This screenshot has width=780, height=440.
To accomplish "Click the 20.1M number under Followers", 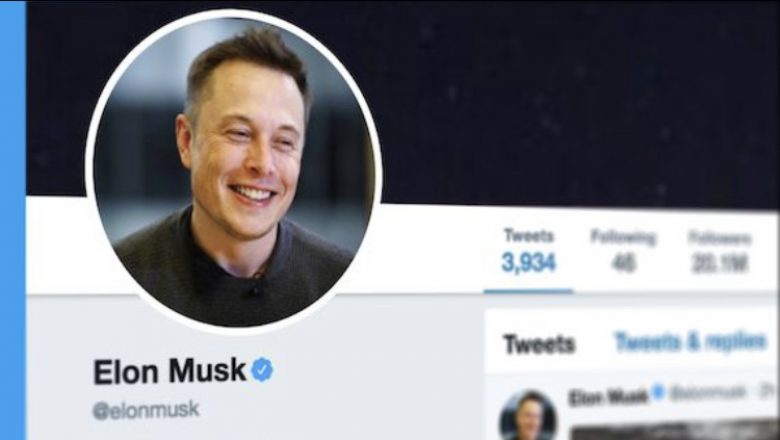I will 720,264.
